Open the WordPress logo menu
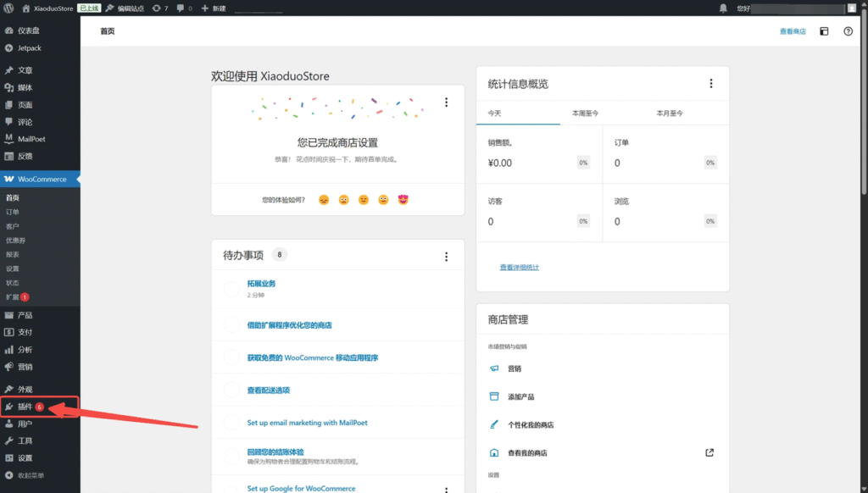Image resolution: width=868 pixels, height=493 pixels. (x=8, y=8)
